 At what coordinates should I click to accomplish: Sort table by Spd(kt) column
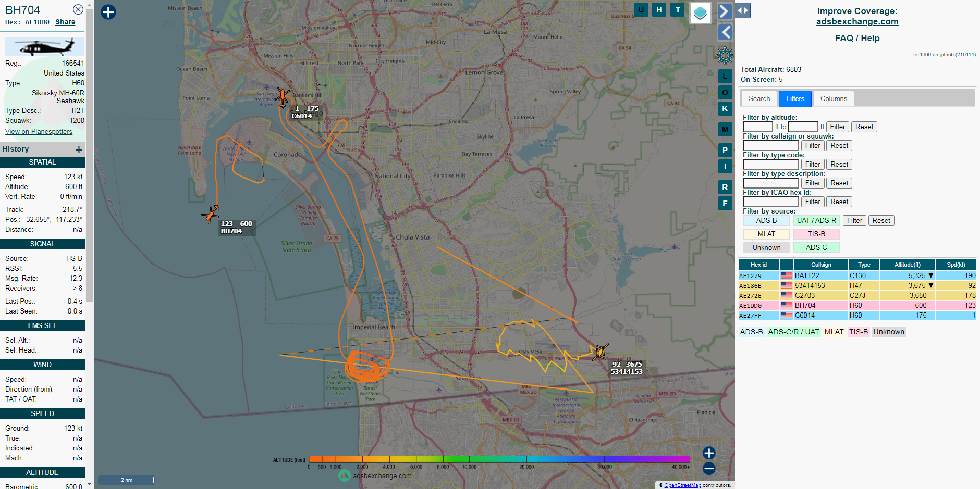[956, 265]
